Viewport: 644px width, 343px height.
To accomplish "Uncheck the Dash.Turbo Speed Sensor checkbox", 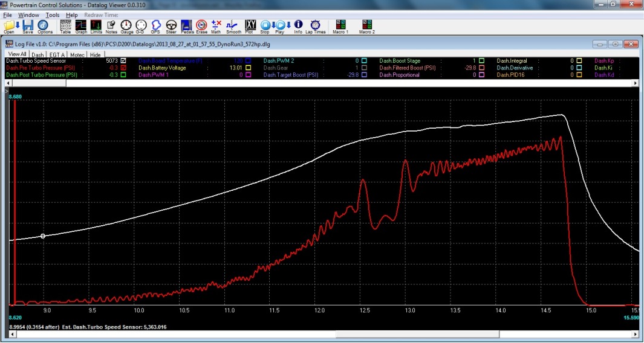I will (x=123, y=61).
